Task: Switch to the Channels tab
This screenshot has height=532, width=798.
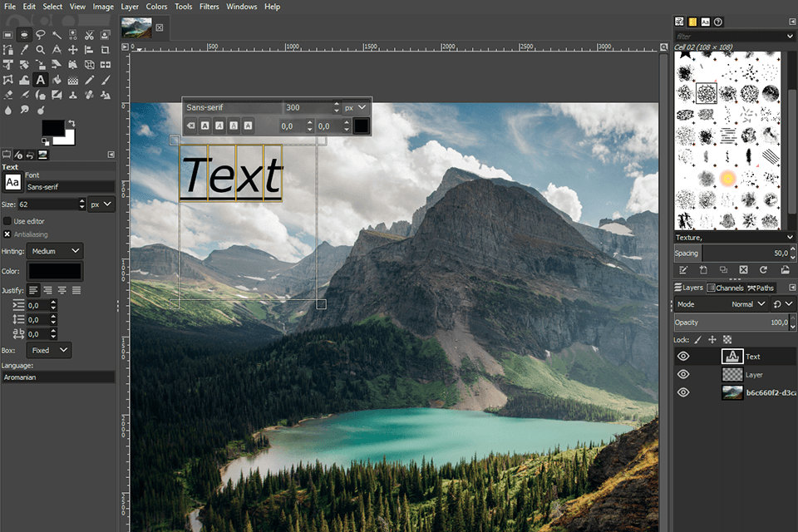Action: 727,288
